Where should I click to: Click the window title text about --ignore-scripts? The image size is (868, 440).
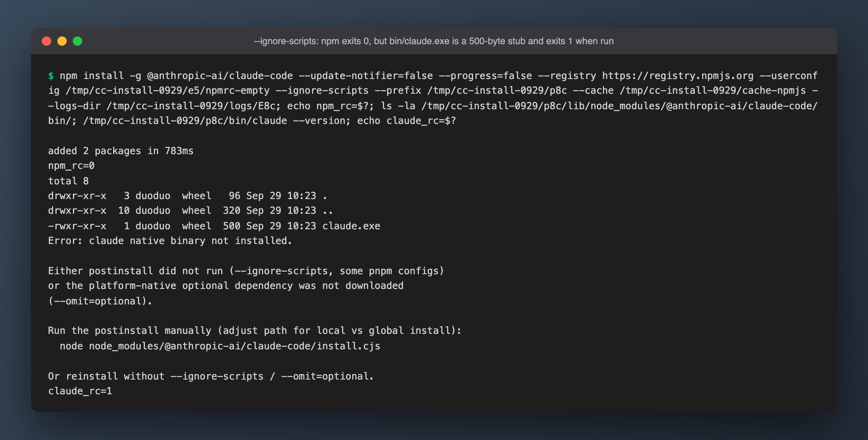tap(434, 41)
